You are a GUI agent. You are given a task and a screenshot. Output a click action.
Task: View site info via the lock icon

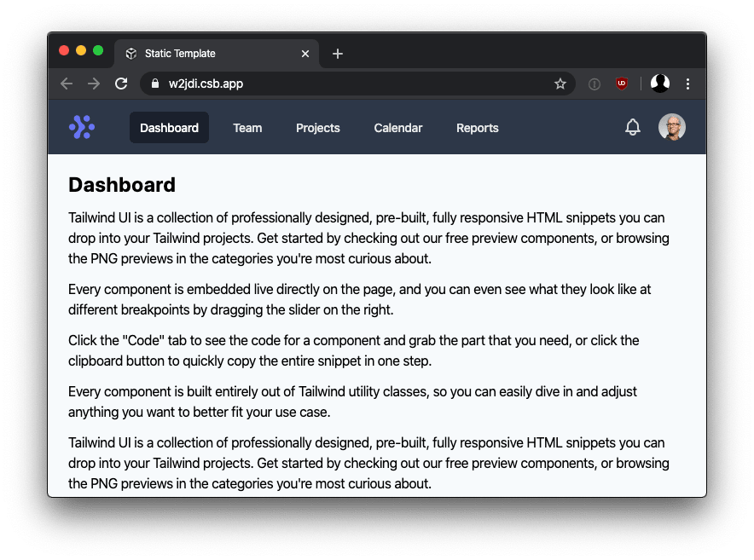154,84
